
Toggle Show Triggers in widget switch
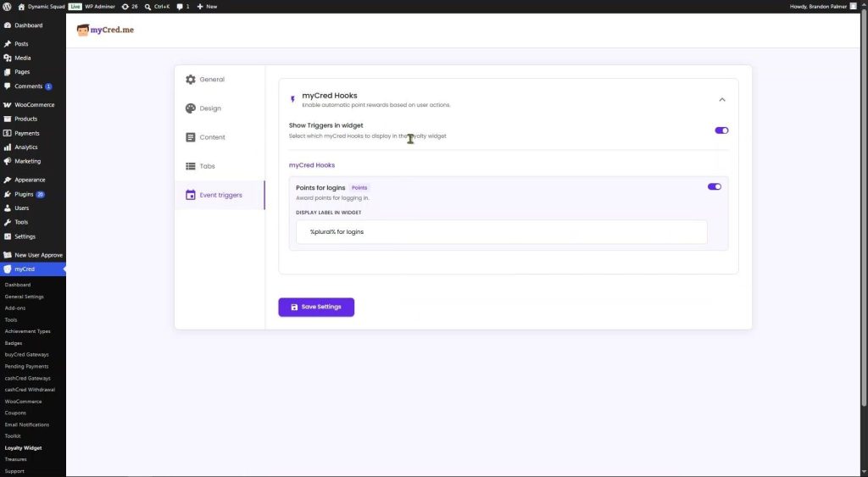coord(721,130)
